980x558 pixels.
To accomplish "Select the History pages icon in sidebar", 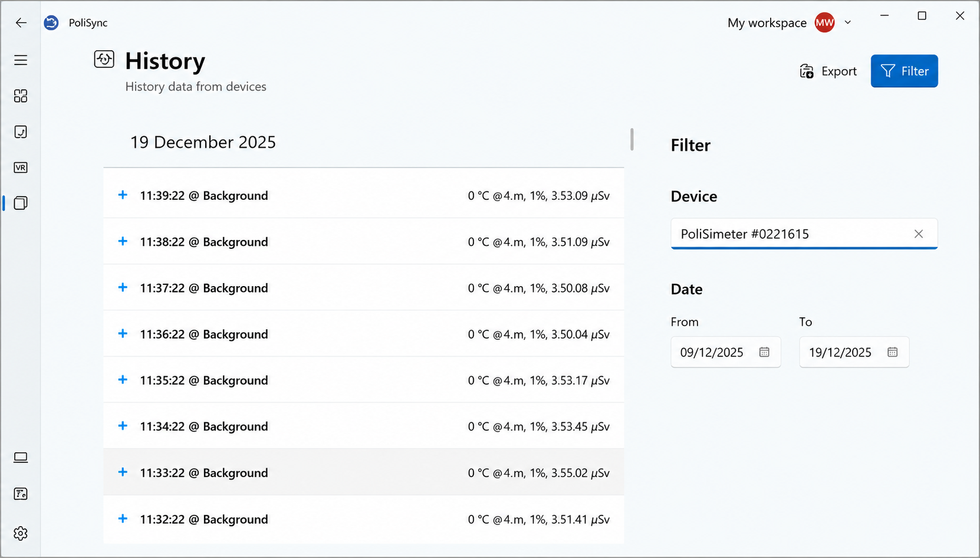I will 21,203.
